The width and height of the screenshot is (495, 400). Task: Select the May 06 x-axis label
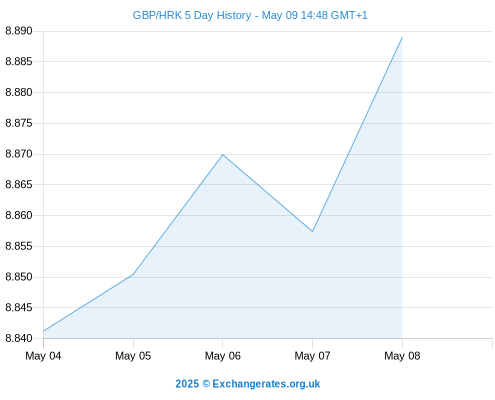223,356
